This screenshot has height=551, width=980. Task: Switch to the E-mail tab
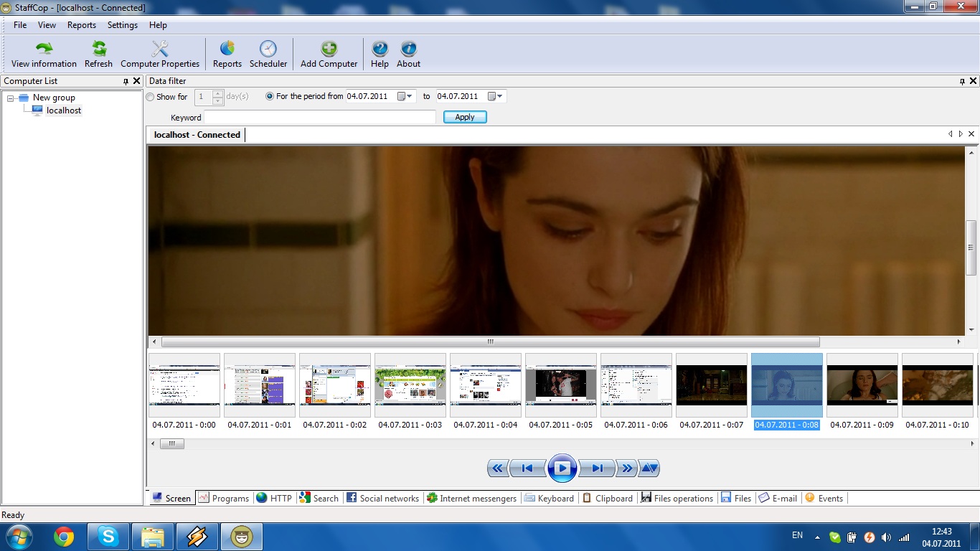coord(778,498)
